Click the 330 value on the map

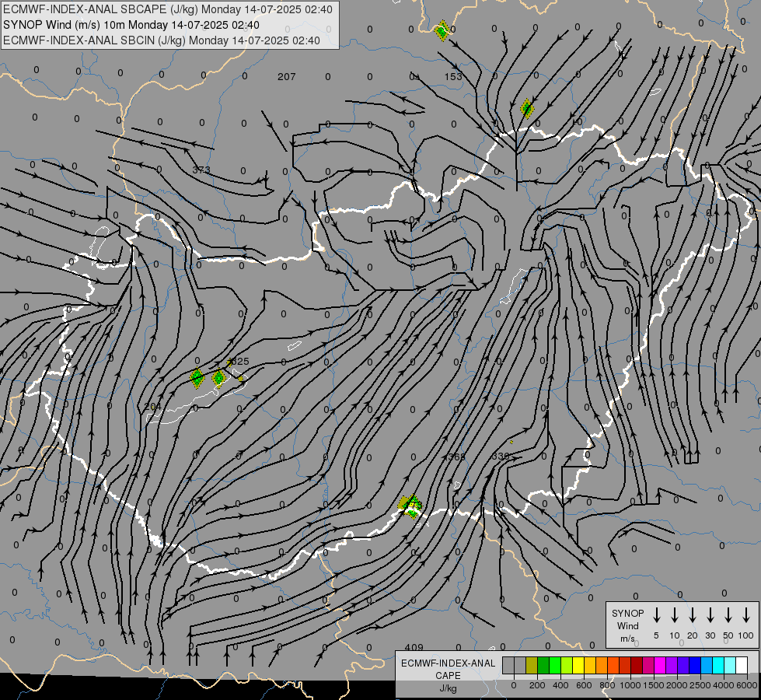501,456
